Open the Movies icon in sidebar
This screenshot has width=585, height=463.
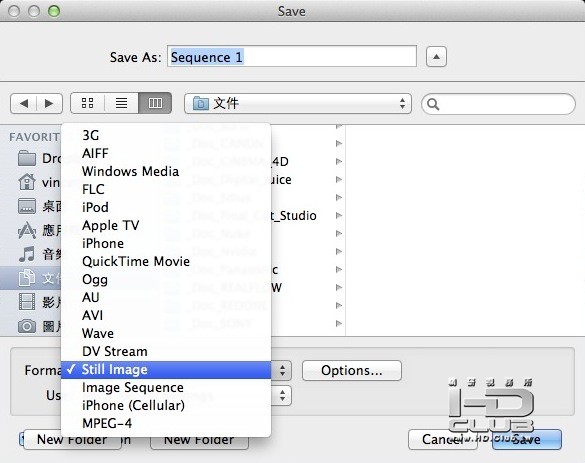point(27,302)
